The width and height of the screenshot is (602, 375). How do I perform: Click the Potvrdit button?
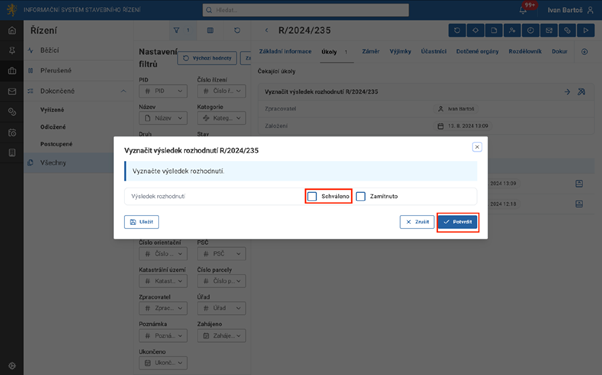pyautogui.click(x=458, y=222)
